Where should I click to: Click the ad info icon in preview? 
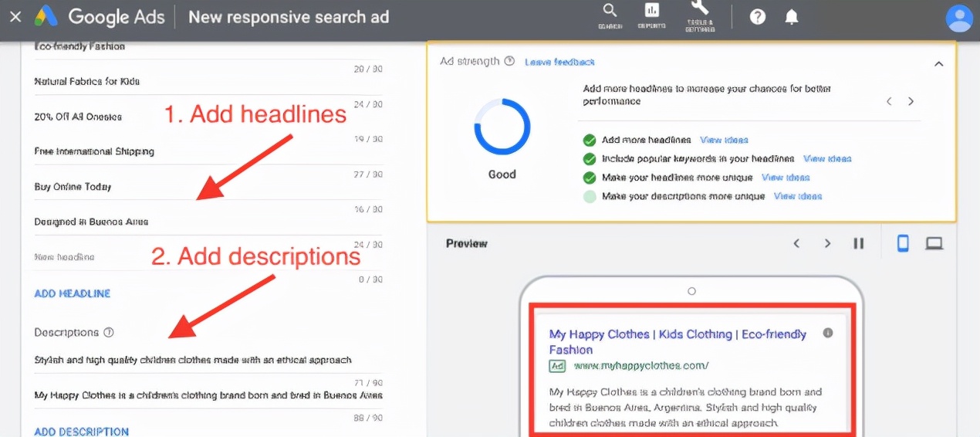point(828,333)
